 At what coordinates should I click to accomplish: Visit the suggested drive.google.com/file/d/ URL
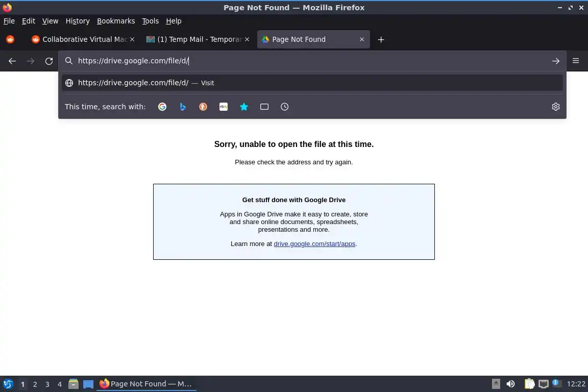click(x=312, y=83)
